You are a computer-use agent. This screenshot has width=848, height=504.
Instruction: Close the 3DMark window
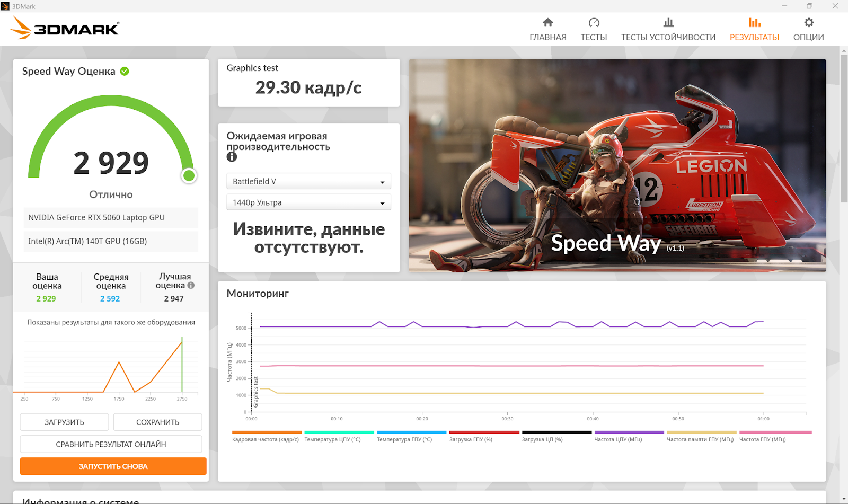pyautogui.click(x=835, y=6)
